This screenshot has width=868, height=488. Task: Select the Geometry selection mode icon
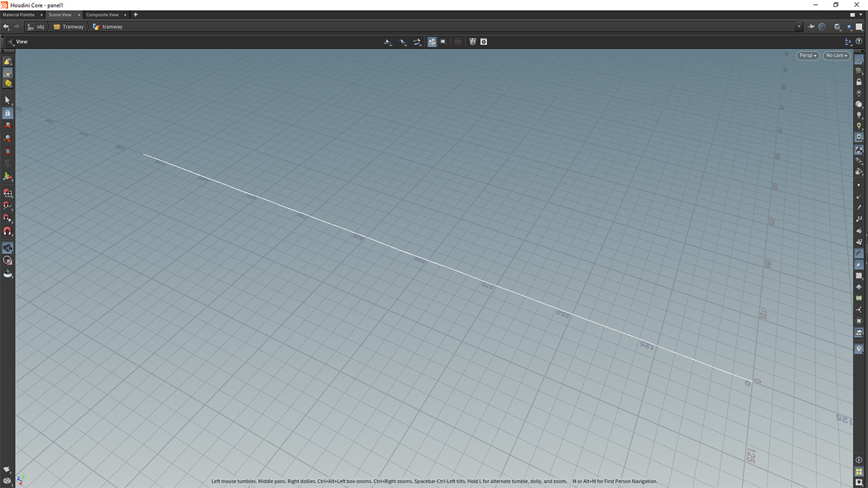coord(7,73)
